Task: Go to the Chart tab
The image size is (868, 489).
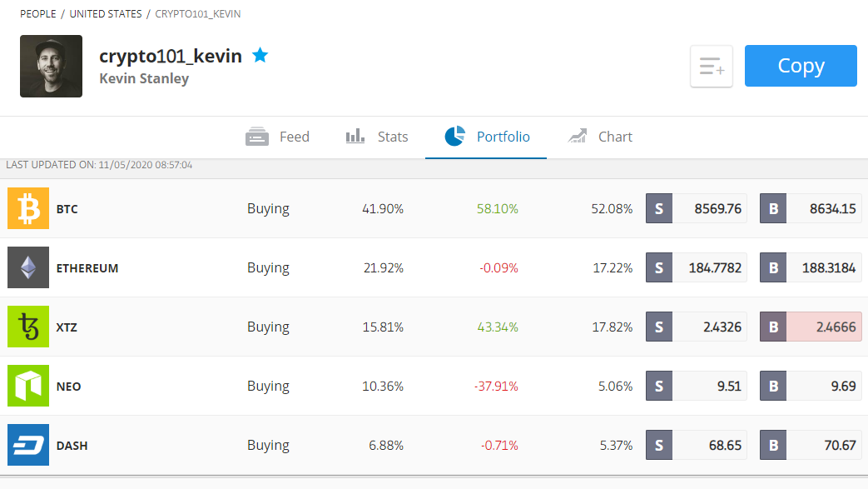Action: 600,137
